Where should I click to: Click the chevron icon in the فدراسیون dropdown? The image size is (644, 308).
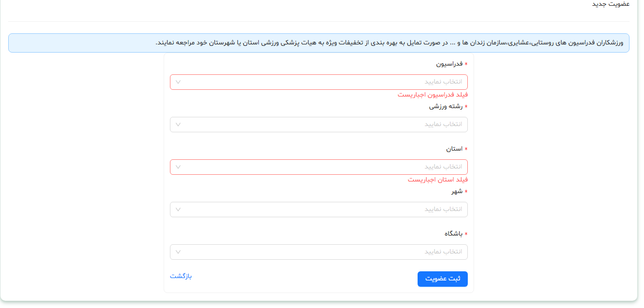(179, 82)
